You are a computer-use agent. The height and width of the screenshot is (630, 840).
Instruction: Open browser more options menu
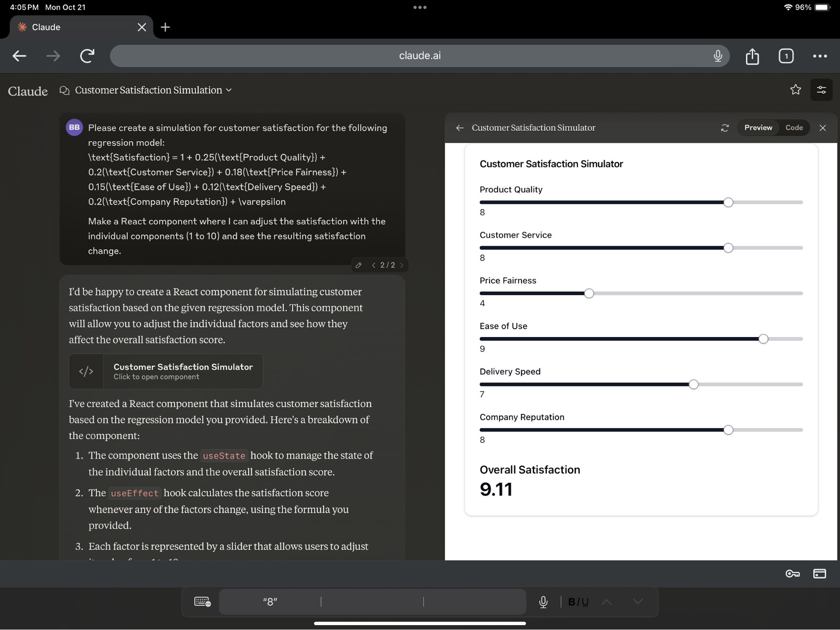(820, 56)
